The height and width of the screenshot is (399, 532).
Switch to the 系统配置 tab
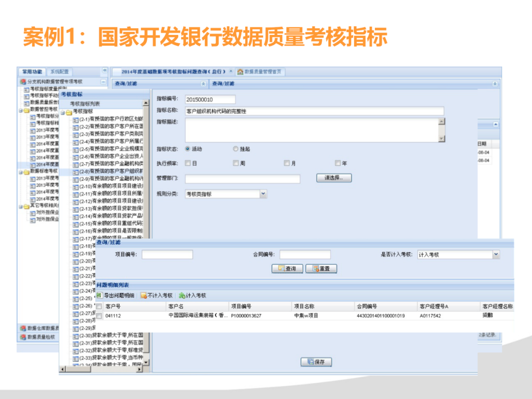tap(60, 71)
